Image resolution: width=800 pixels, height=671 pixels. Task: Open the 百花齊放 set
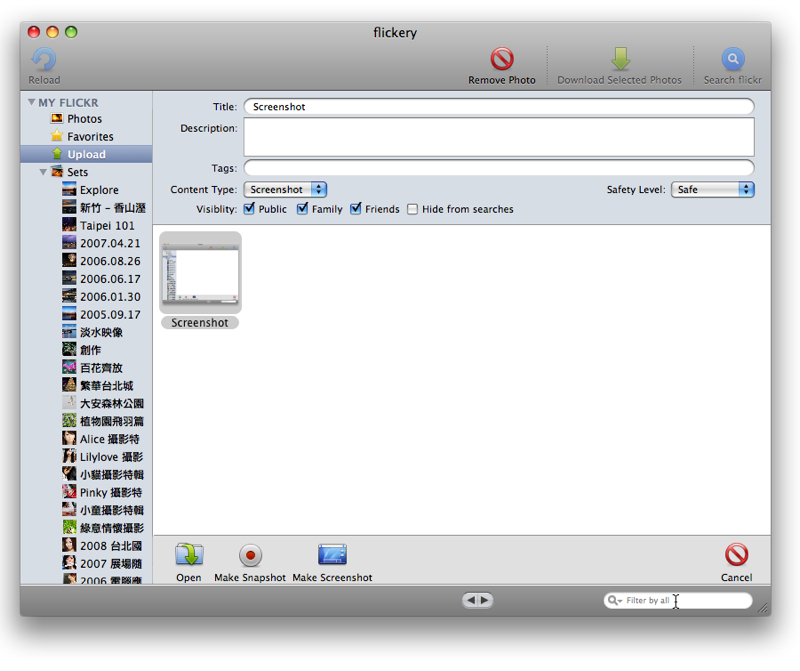[x=86, y=368]
